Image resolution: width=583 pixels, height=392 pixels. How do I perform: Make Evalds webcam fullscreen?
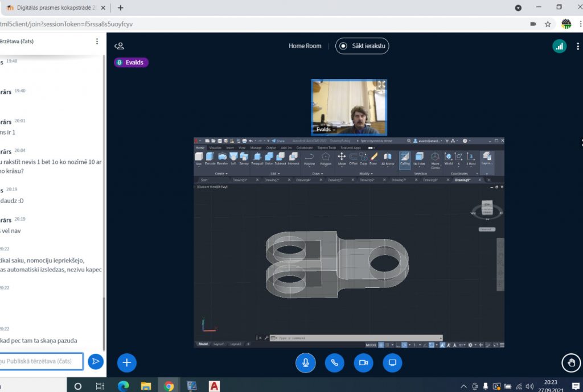[x=381, y=85]
